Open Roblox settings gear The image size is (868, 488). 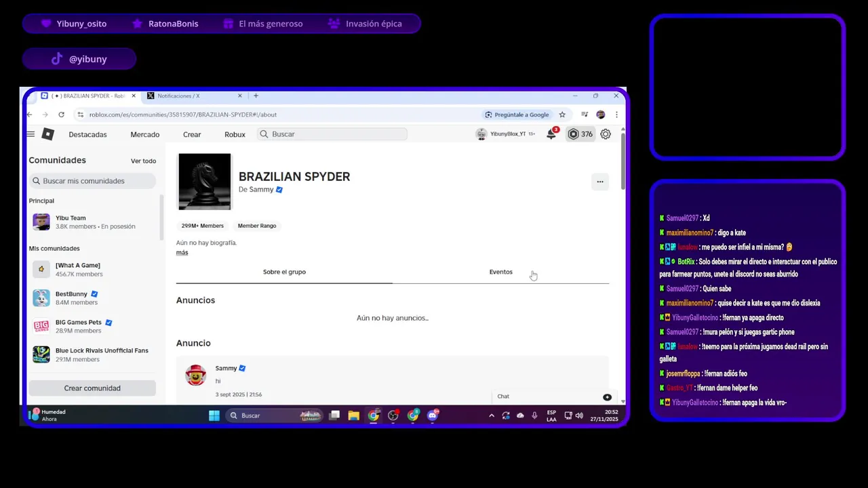(606, 134)
